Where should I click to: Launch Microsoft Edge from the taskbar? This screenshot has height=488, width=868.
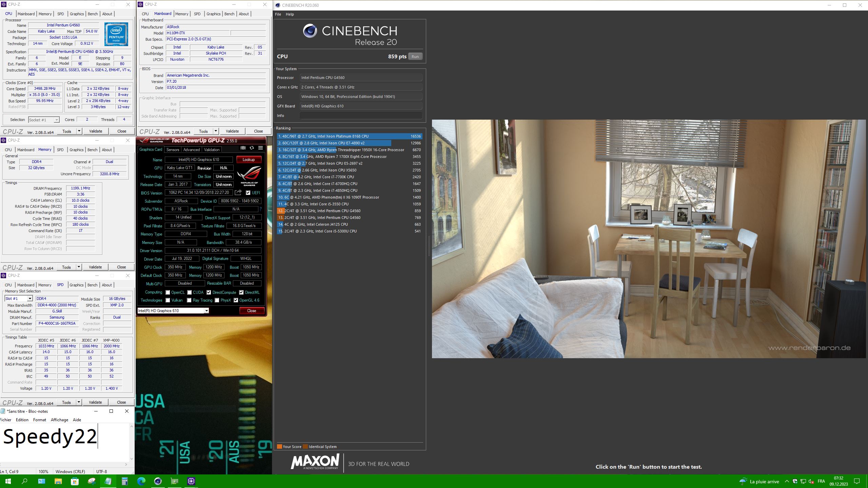[141, 481]
